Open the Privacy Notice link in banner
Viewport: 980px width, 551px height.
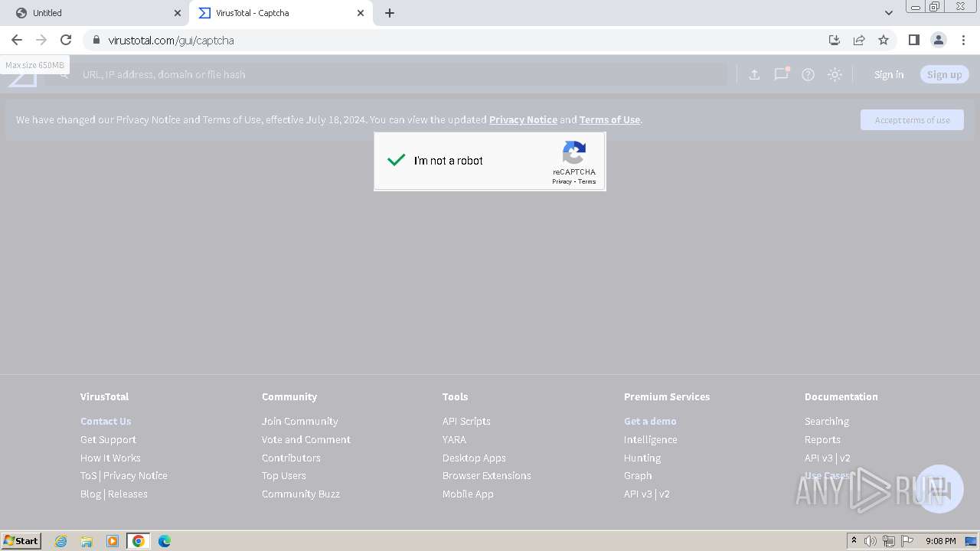pos(523,119)
